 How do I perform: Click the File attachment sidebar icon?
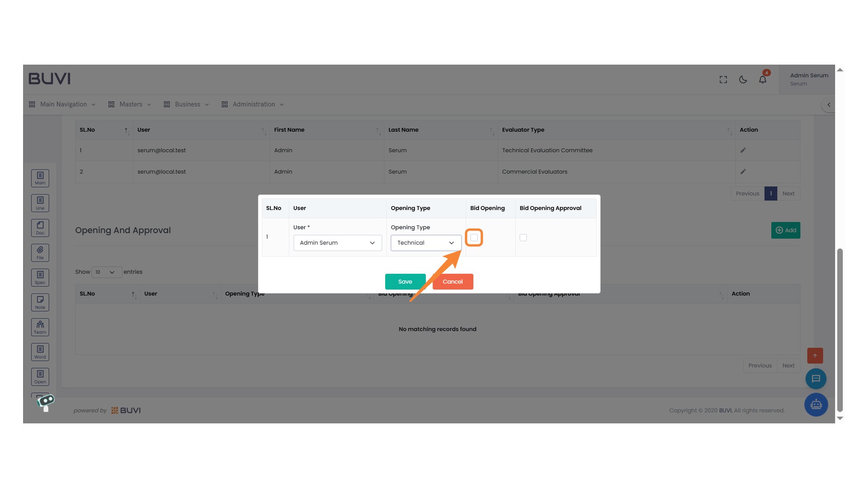click(x=40, y=253)
